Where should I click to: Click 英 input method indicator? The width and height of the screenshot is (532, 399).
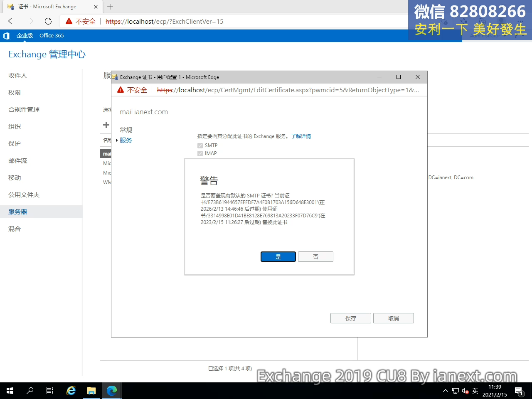coord(475,391)
